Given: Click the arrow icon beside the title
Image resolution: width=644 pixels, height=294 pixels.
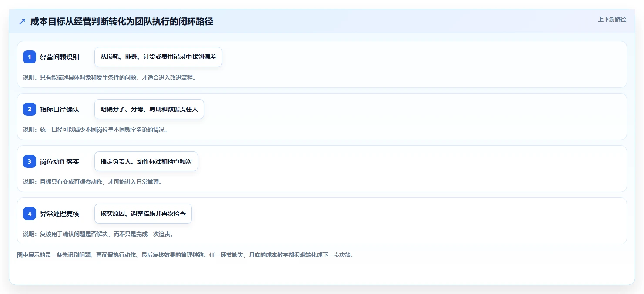Looking at the screenshot, I should (22, 22).
